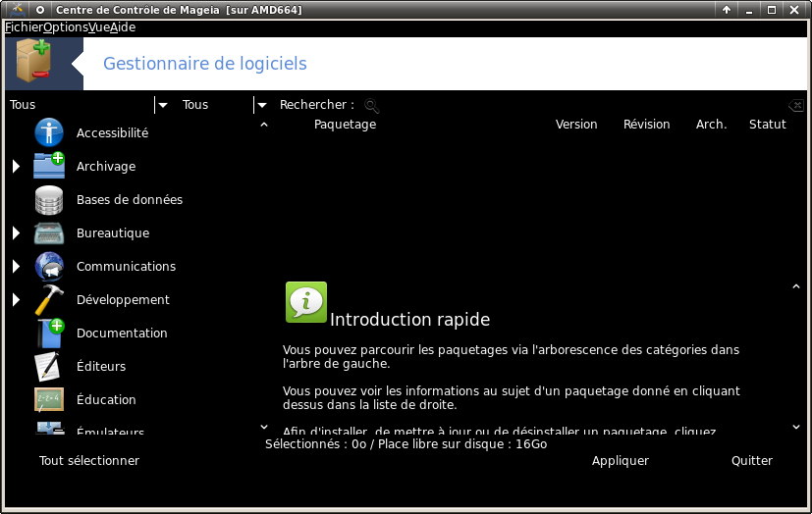Select the Émulateurs category label
This screenshot has height=514, width=812.
[110, 431]
